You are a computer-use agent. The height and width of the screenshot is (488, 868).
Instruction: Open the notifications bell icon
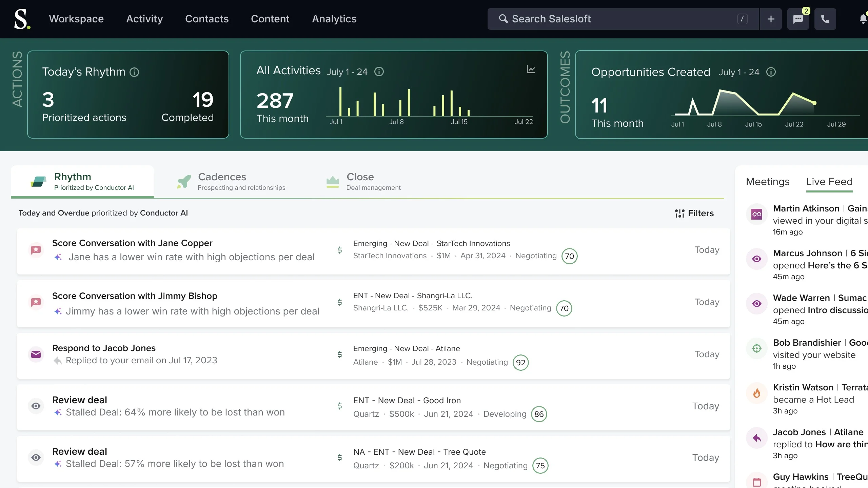[863, 19]
